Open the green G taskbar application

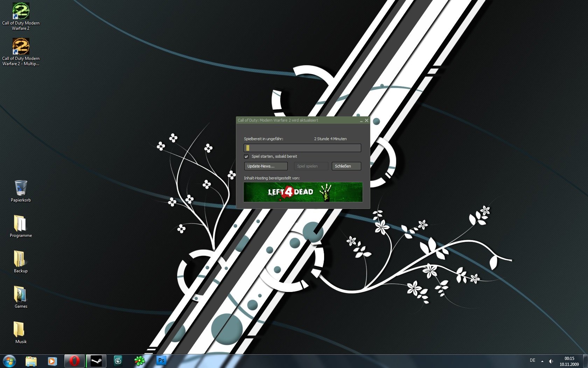tap(118, 361)
